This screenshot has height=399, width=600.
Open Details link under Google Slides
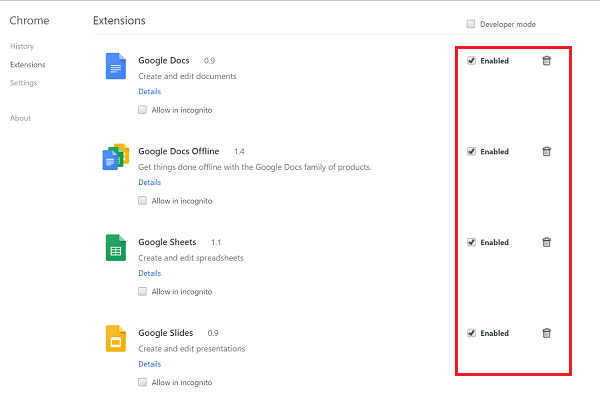[x=150, y=364]
